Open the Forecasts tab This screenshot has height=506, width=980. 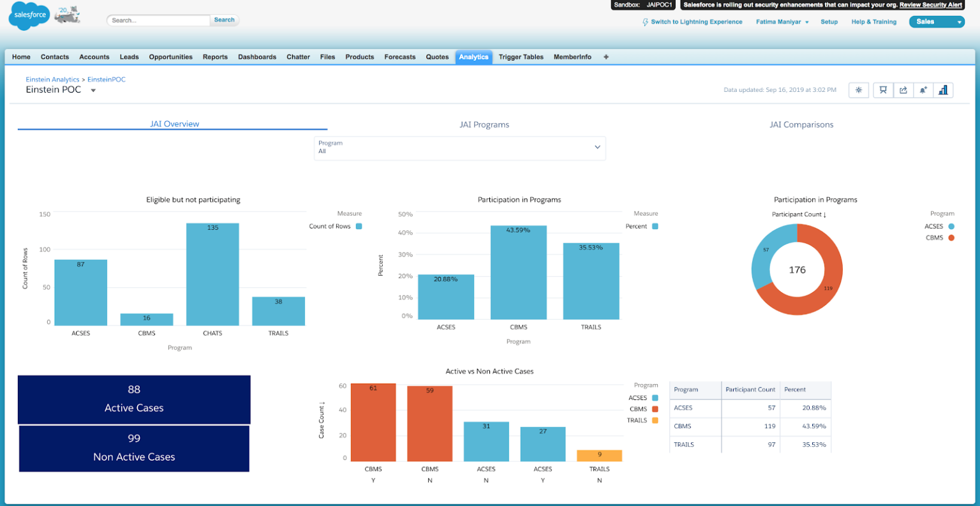400,57
